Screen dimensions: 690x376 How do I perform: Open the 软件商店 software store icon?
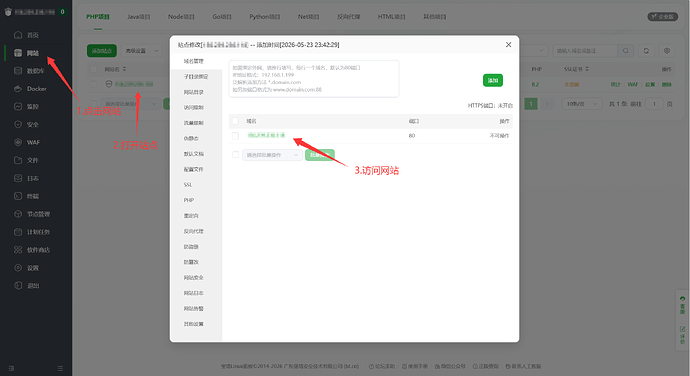(18, 250)
